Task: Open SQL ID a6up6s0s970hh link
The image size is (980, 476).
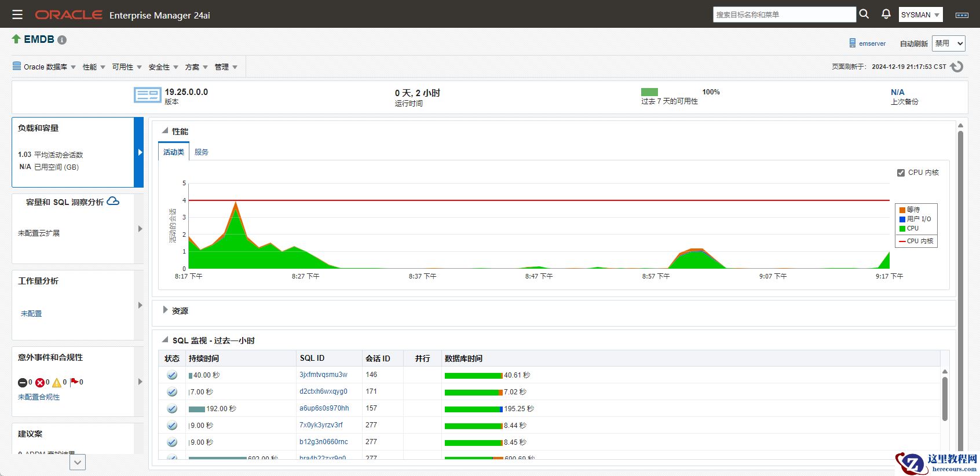Action: 324,408
